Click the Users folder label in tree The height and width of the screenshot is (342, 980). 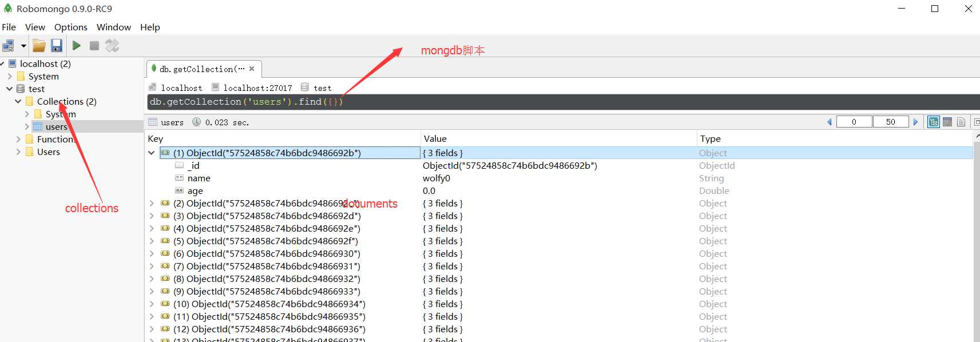(x=49, y=152)
